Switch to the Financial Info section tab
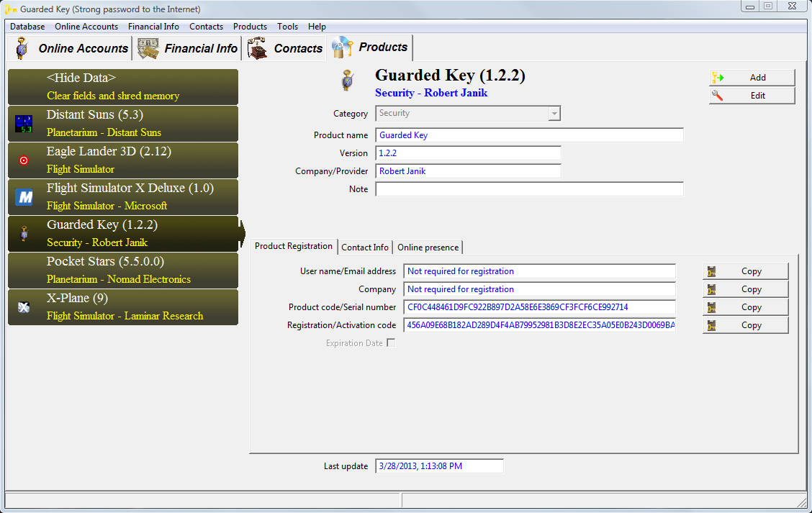Image resolution: width=812 pixels, height=513 pixels. (x=187, y=48)
